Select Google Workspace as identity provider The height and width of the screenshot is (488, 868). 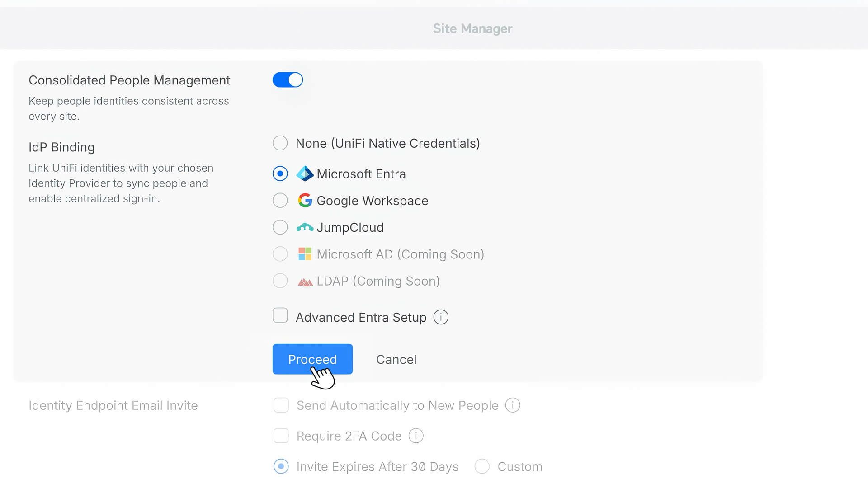[280, 200]
